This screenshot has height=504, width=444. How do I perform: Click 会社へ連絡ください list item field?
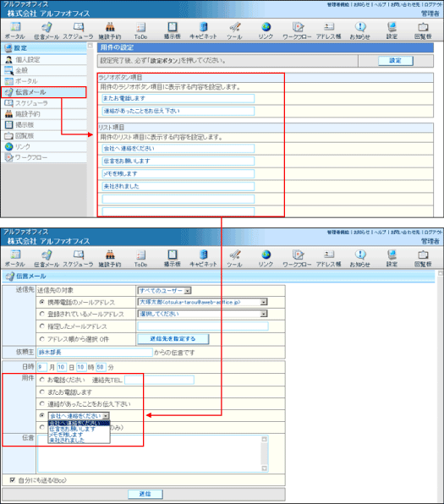click(178, 149)
